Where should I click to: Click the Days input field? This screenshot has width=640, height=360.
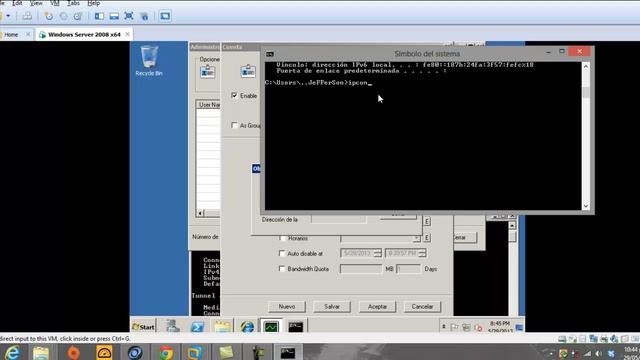click(408, 269)
